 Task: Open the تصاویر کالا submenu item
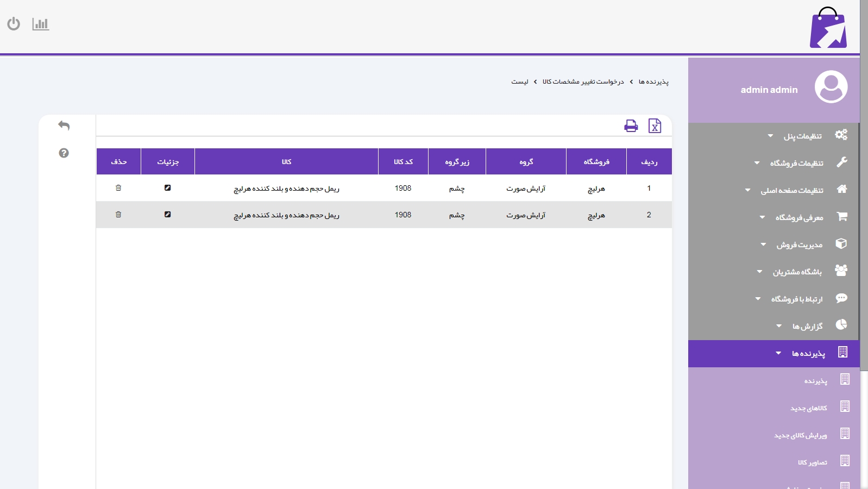[x=813, y=462]
